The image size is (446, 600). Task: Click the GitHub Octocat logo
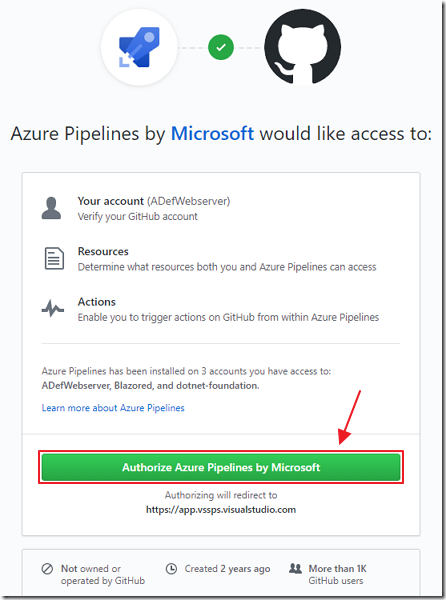point(303,47)
